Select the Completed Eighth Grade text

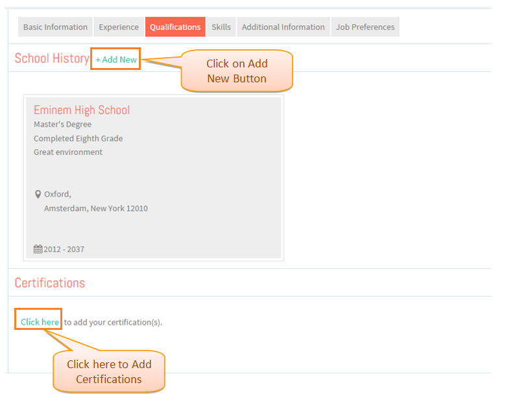point(78,138)
